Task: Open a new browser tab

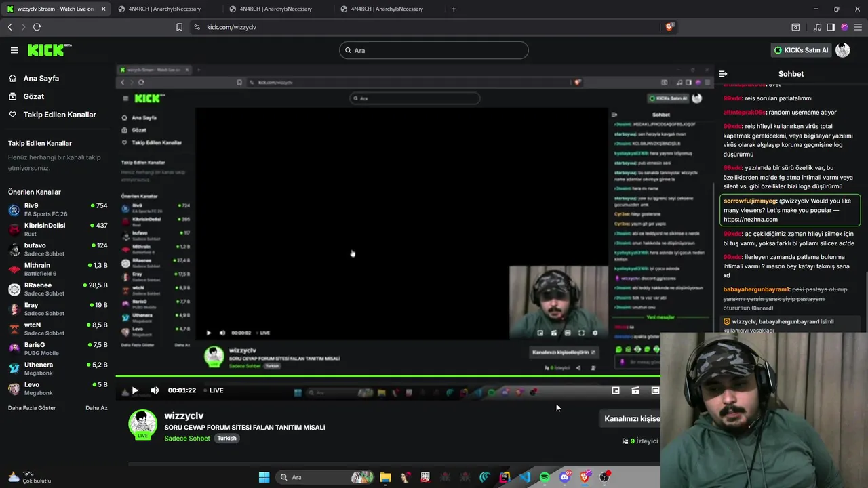Action: coord(454,9)
